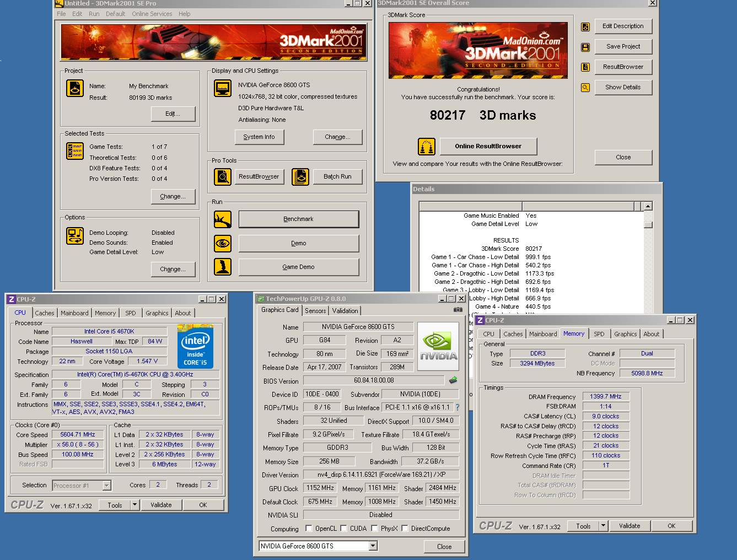The width and height of the screenshot is (737, 560).
Task: Switch to the Caches tab in CPU-Z processor window
Action: click(x=45, y=313)
